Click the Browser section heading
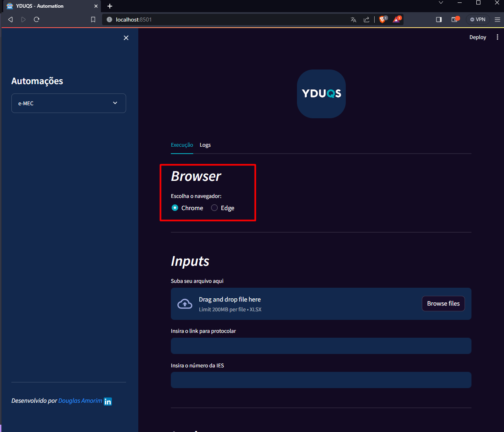 196,176
